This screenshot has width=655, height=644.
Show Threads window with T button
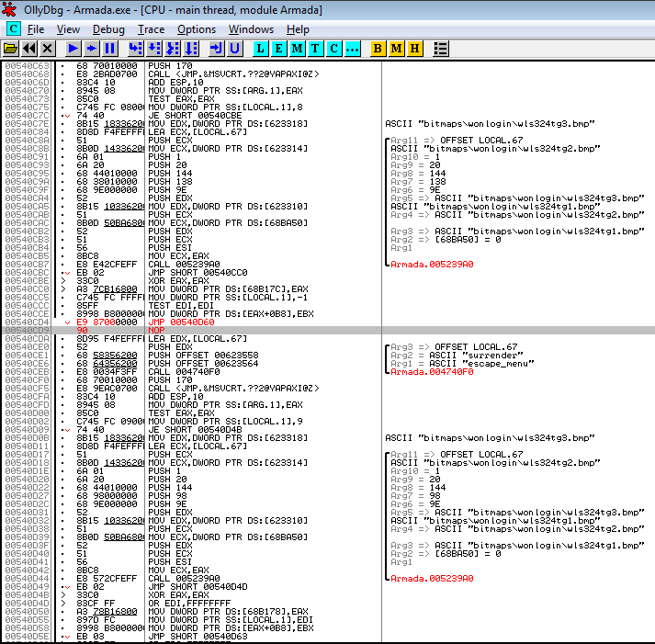pyautogui.click(x=315, y=48)
